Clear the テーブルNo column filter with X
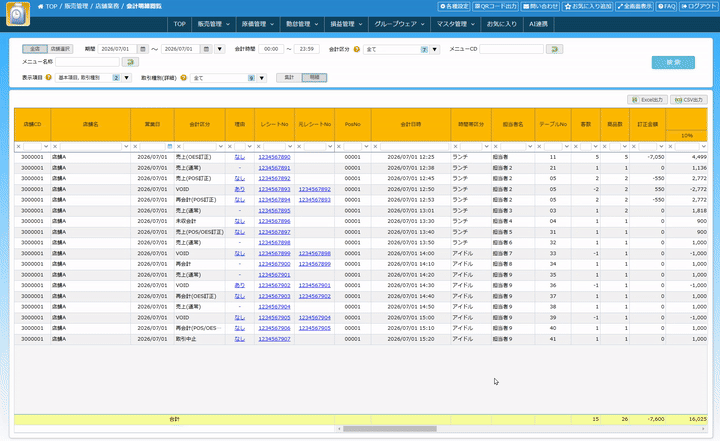720x441 pixels. coord(539,147)
